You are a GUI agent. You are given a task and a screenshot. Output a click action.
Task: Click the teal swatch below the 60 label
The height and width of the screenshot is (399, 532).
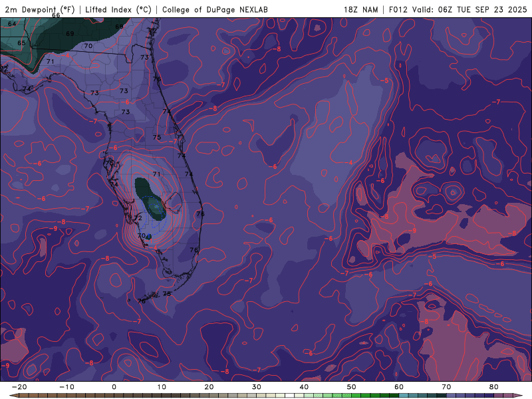[x=404, y=396]
